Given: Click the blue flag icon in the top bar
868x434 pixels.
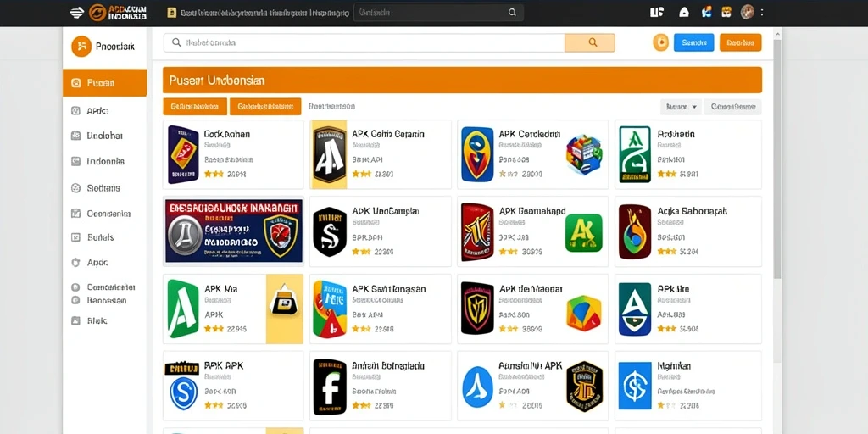Looking at the screenshot, I should (706, 12).
